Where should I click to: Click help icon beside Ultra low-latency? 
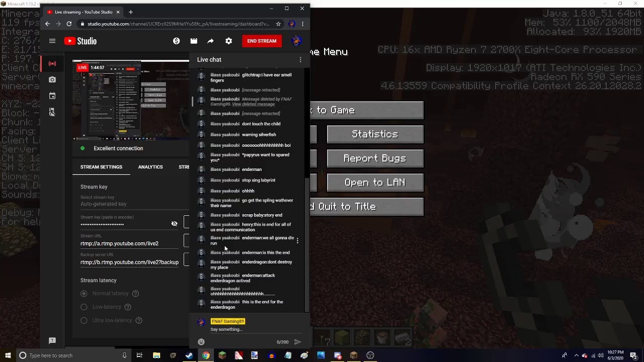tap(139, 321)
